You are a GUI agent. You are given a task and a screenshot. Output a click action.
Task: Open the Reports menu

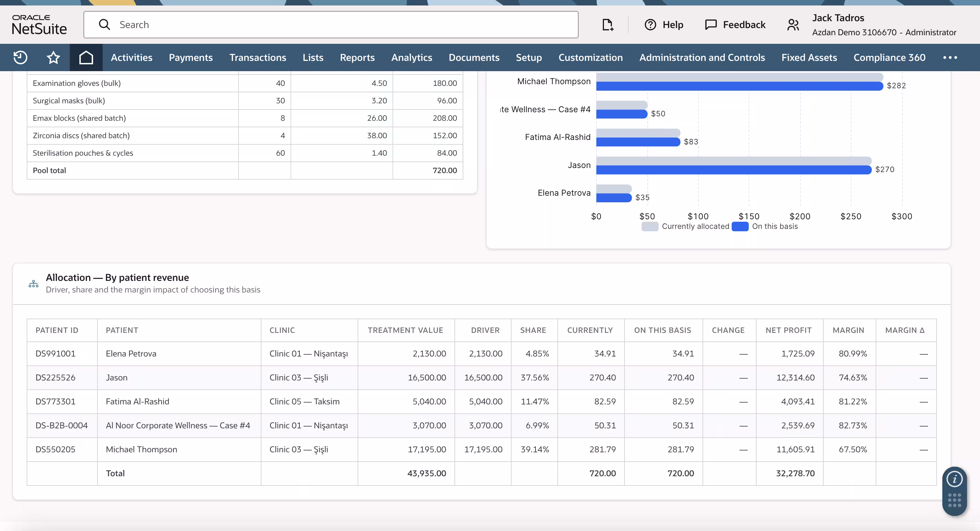tap(357, 57)
